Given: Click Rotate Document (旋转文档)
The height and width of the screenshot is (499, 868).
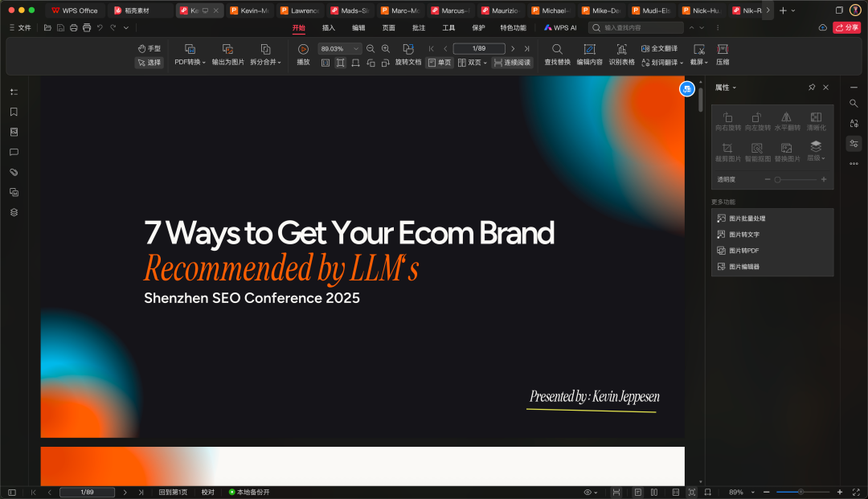Looking at the screenshot, I should (408, 55).
